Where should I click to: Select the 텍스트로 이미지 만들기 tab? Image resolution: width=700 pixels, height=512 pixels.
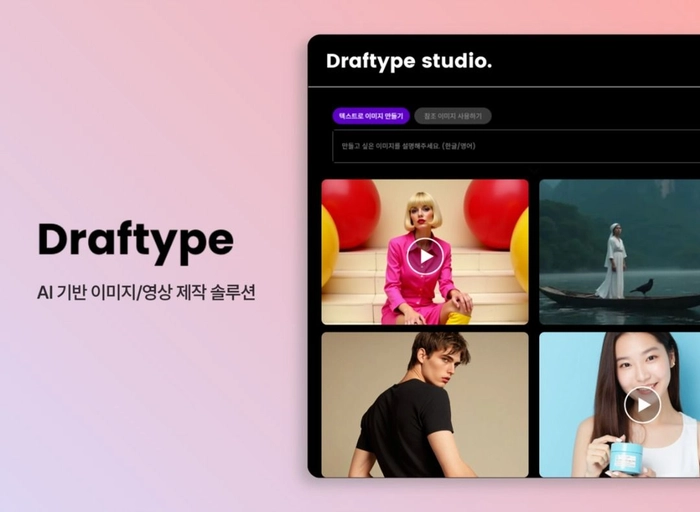pyautogui.click(x=371, y=116)
